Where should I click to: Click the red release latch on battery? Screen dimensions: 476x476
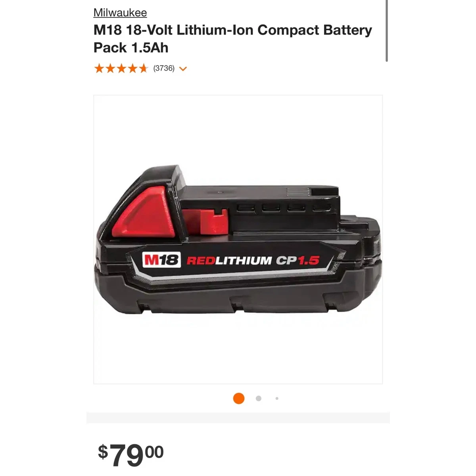(x=143, y=212)
